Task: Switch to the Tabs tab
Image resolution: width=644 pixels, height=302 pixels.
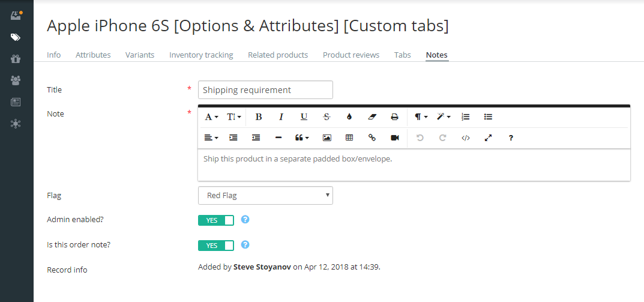Action: (403, 55)
